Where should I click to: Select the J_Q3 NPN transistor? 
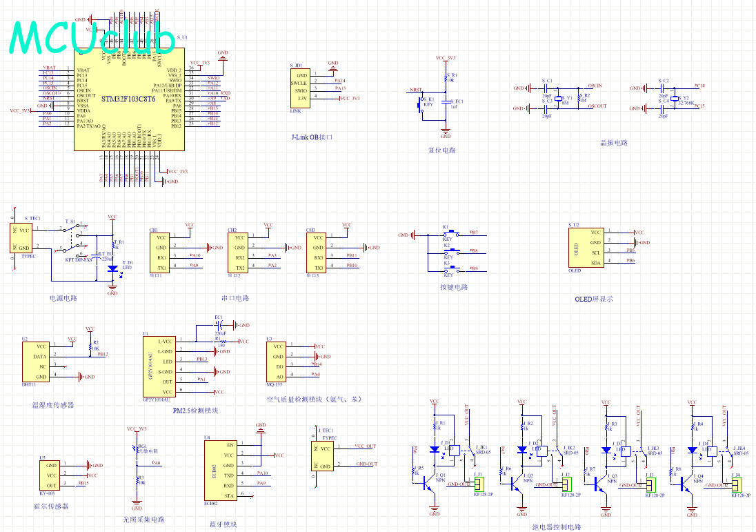click(601, 484)
